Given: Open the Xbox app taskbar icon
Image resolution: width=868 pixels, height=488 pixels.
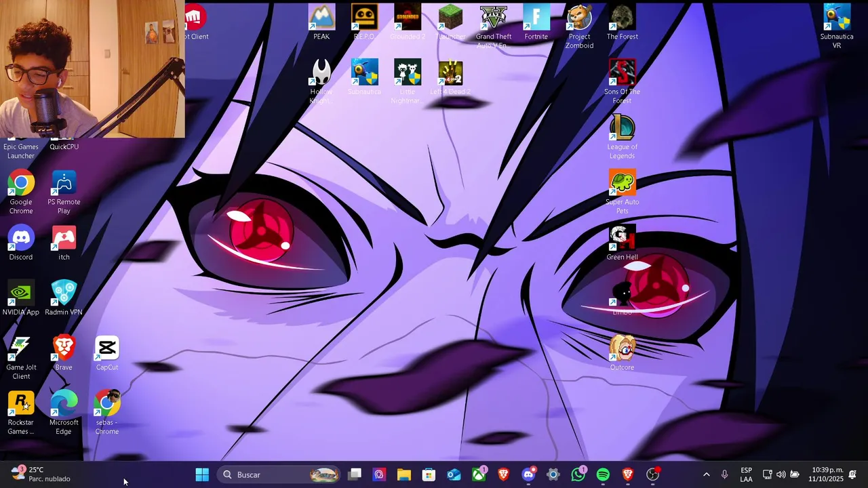Looking at the screenshot, I should click(479, 474).
